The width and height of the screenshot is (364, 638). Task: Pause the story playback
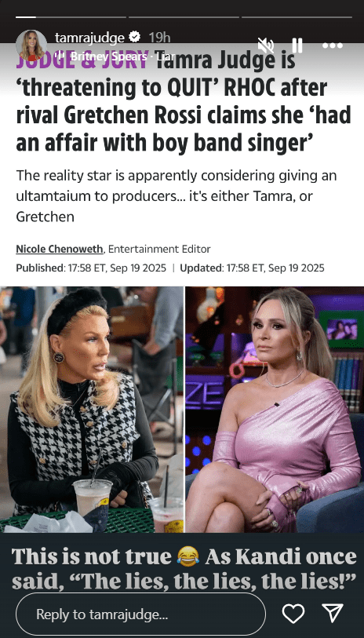(x=297, y=46)
